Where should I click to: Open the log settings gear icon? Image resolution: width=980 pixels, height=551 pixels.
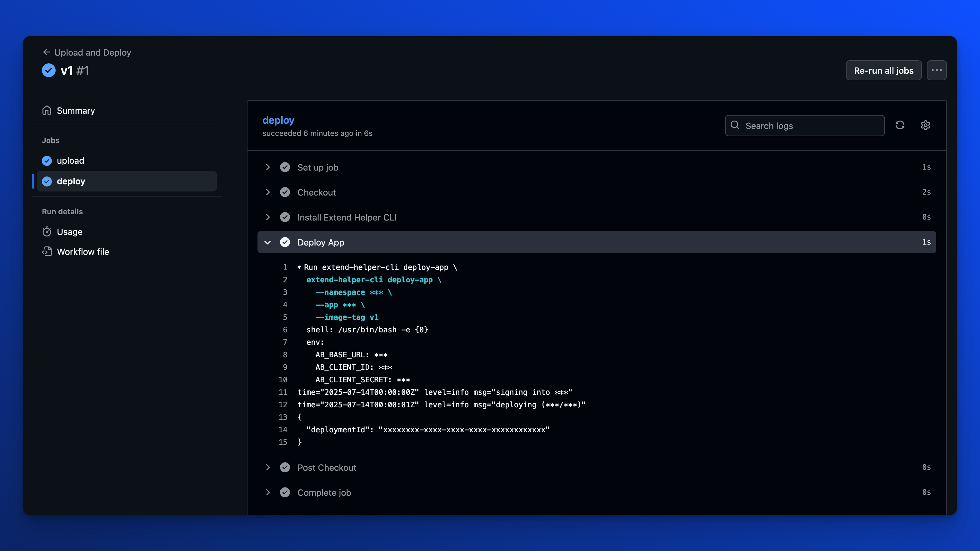click(x=926, y=126)
